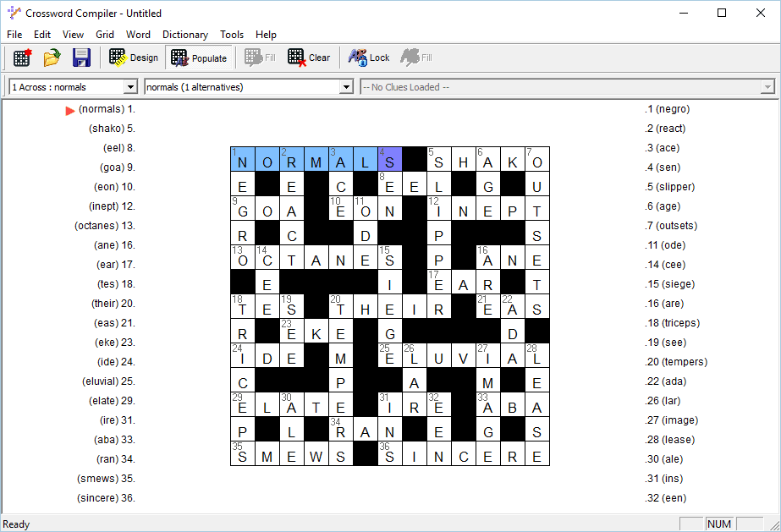
Task: Select across entry '(shako) 5.'
Action: 112,129
